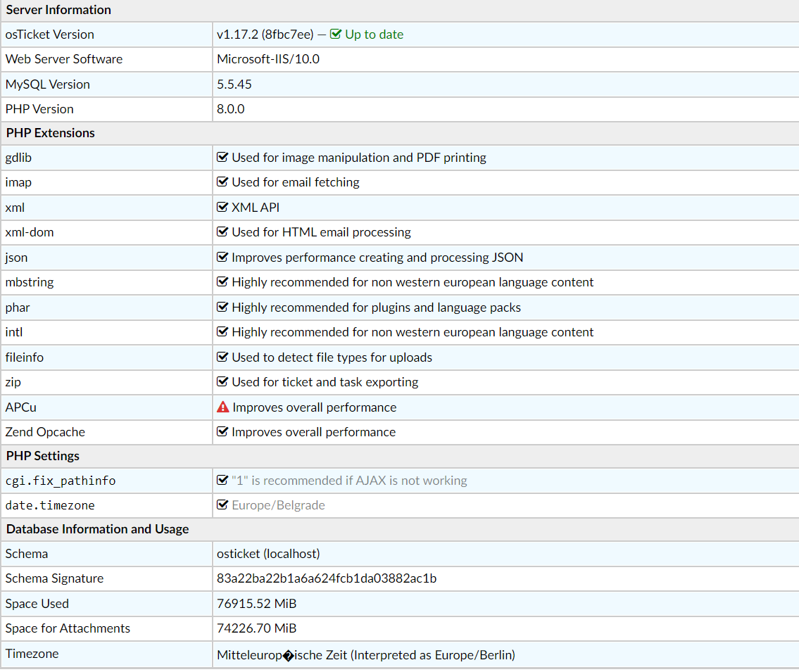The width and height of the screenshot is (799, 672).
Task: Click the XML API check icon
Action: (x=222, y=208)
